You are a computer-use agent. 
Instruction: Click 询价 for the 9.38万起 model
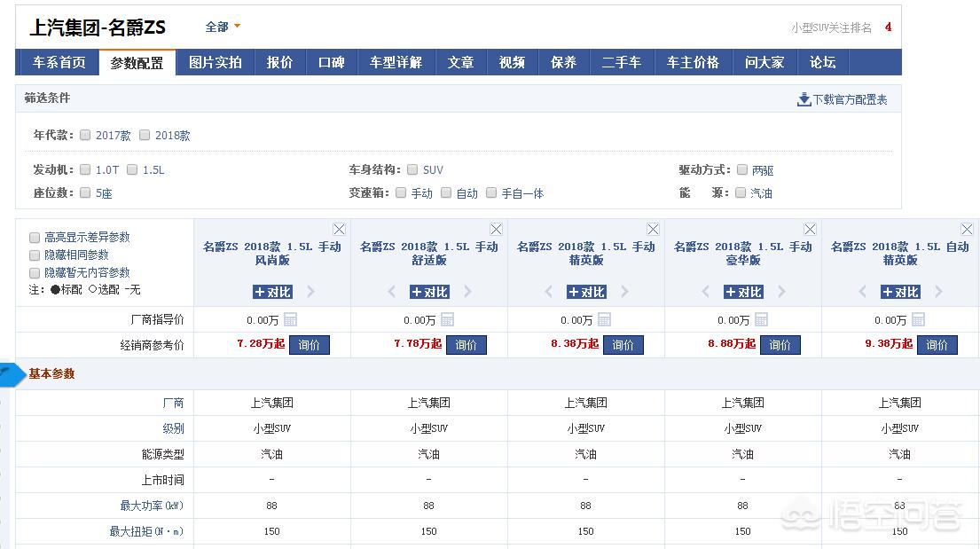937,344
